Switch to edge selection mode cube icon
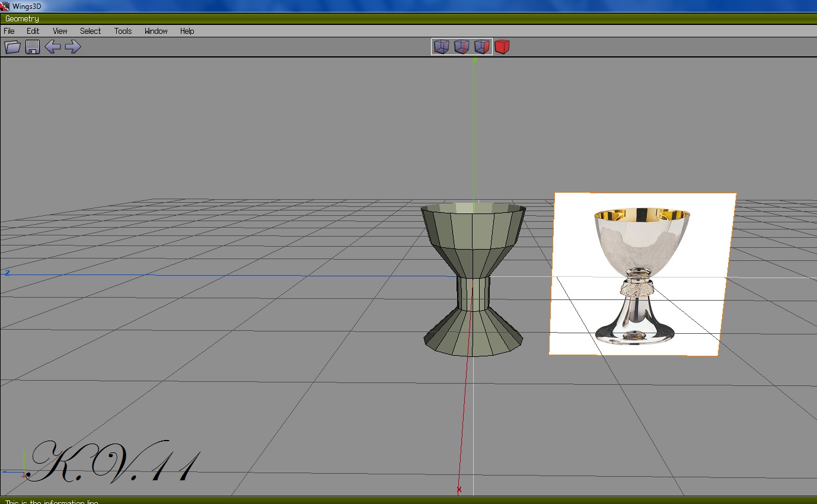 pos(462,47)
